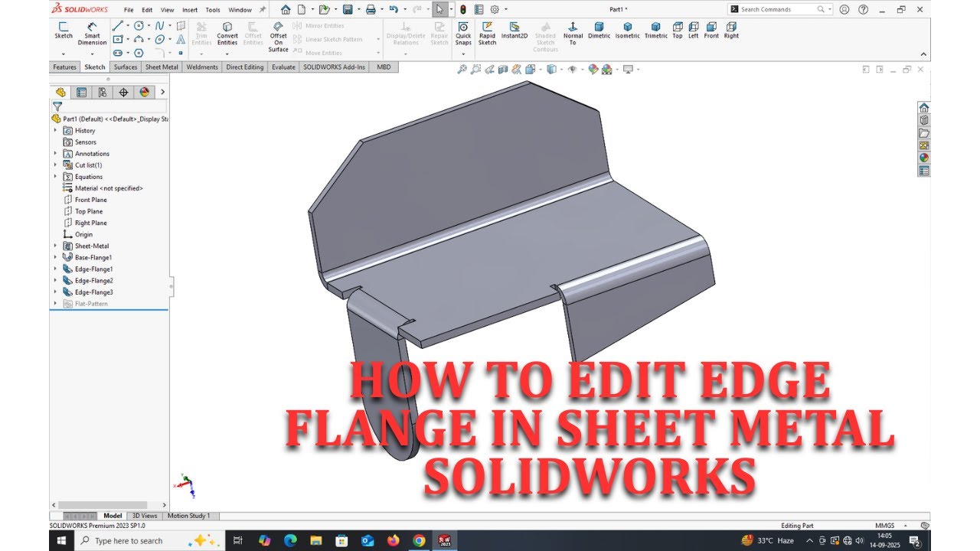The image size is (980, 551).
Task: Open the Tools menu
Action: (x=213, y=10)
